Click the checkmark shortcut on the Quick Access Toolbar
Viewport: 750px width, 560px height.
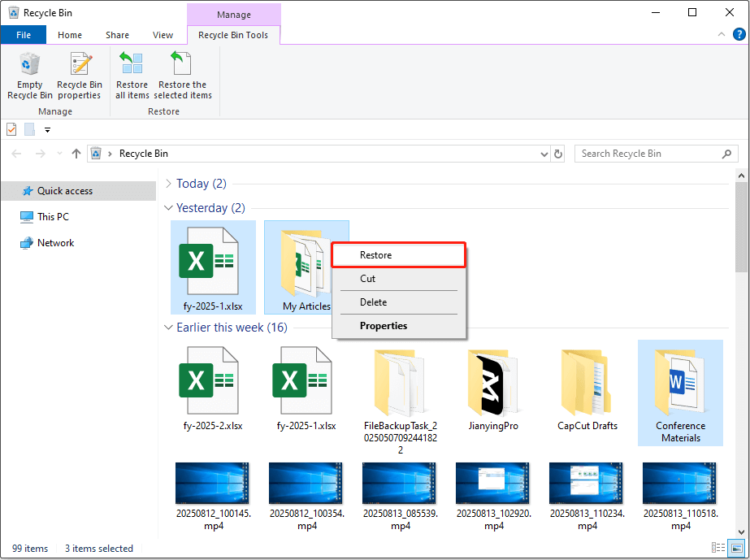[11, 129]
